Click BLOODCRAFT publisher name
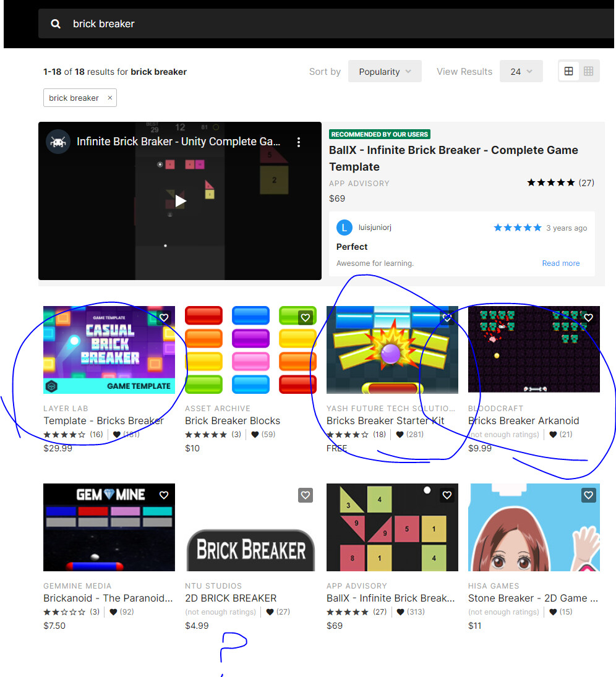The image size is (616, 677). pos(495,409)
